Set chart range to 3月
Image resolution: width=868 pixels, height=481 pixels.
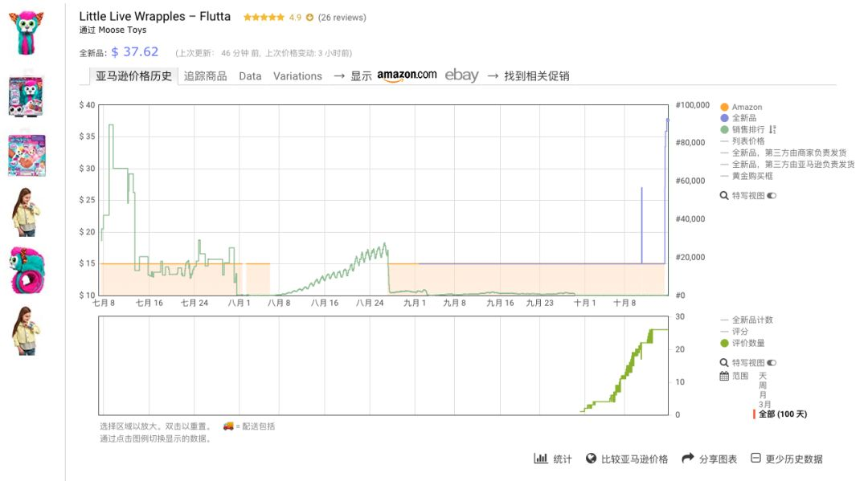(x=764, y=404)
